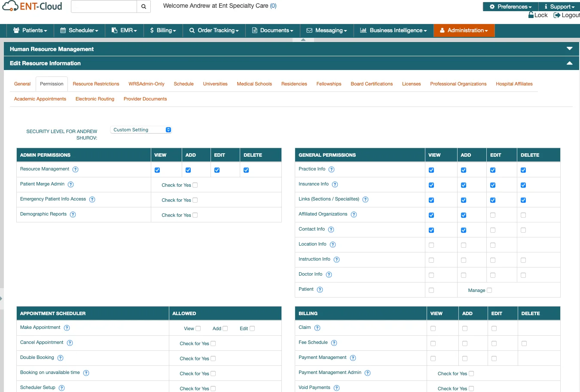
Task: Click the Logout link
Action: click(x=567, y=15)
